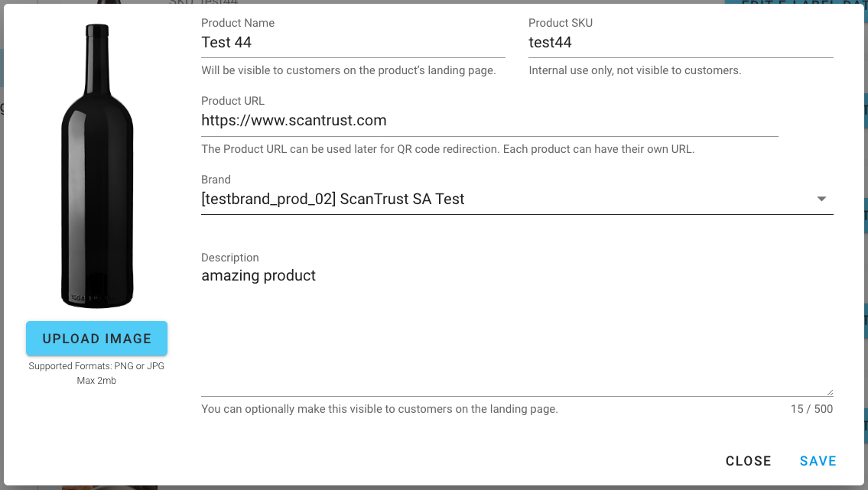The width and height of the screenshot is (868, 490).
Task: Select the Product URL input with scantrust.com
Action: 489,121
